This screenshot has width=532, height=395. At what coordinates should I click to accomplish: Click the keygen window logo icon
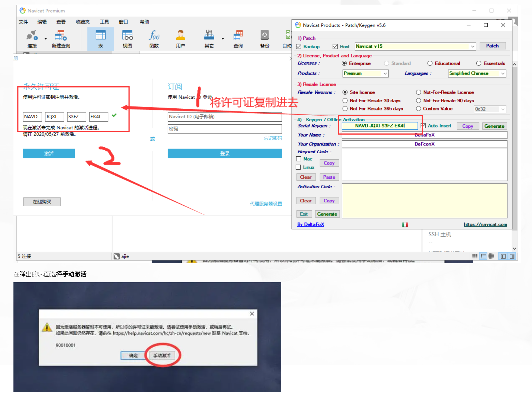click(298, 25)
